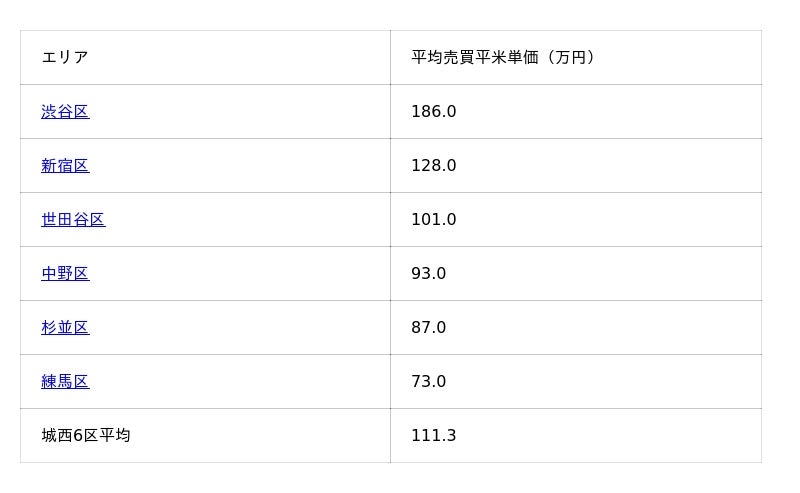Open the 新宿区 area link
The height and width of the screenshot is (493, 800).
pos(65,166)
